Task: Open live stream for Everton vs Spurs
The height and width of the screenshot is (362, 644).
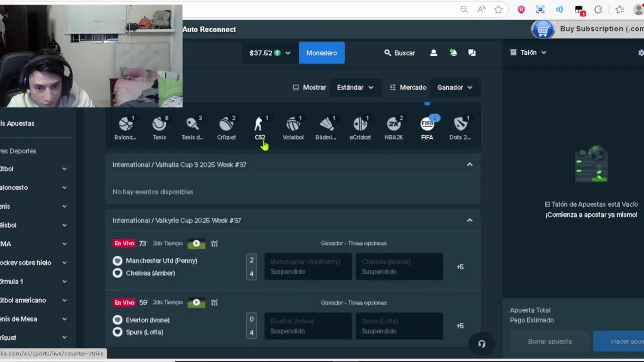Action: click(196, 303)
